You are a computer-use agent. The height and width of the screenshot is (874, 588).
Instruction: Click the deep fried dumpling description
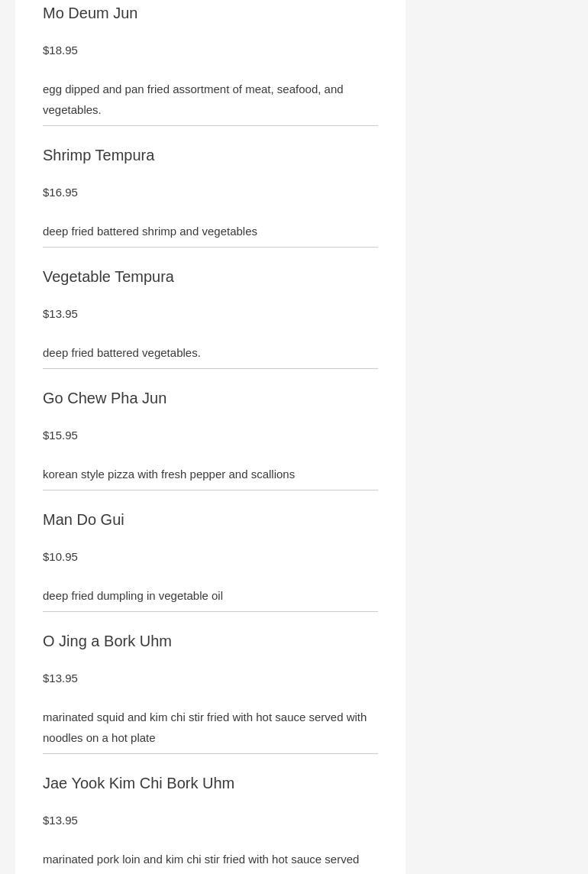tap(133, 596)
